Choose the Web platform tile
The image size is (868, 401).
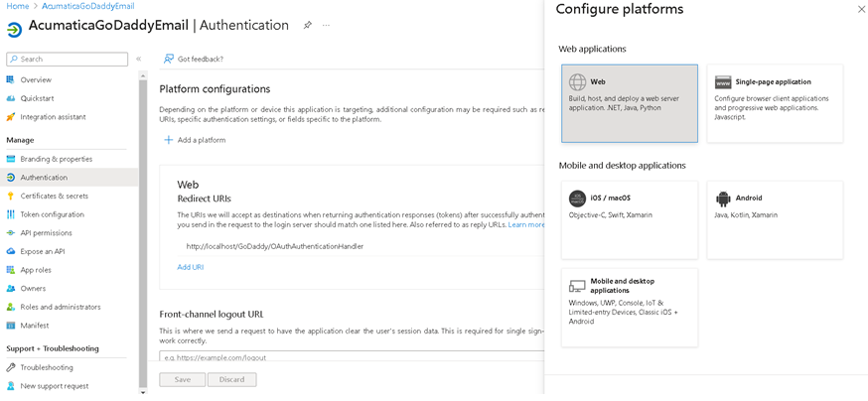click(629, 103)
